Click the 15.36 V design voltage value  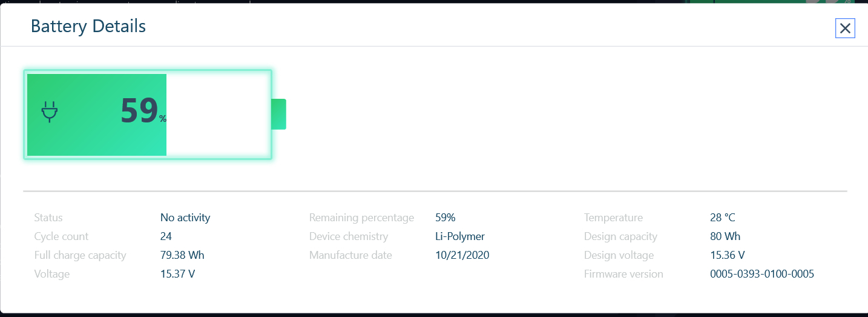click(727, 255)
